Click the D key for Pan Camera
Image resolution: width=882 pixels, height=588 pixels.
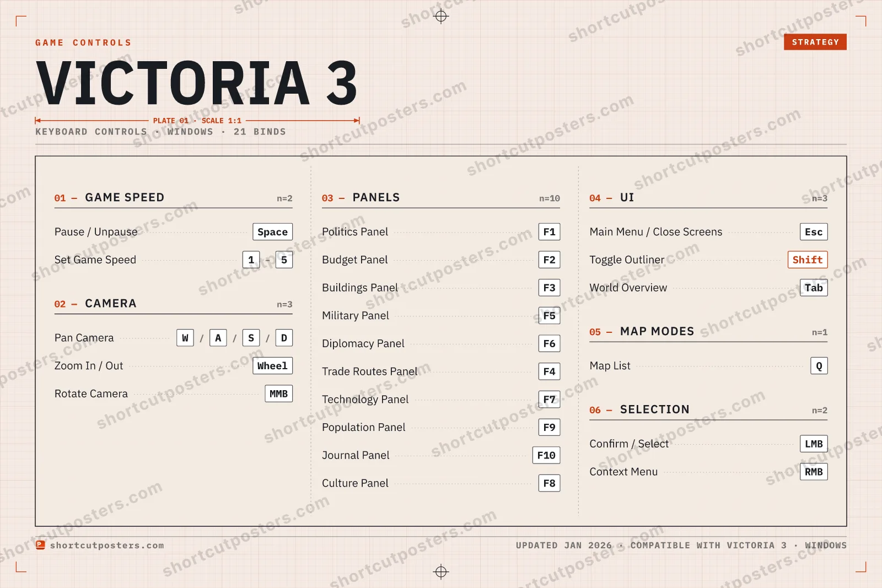pyautogui.click(x=284, y=338)
